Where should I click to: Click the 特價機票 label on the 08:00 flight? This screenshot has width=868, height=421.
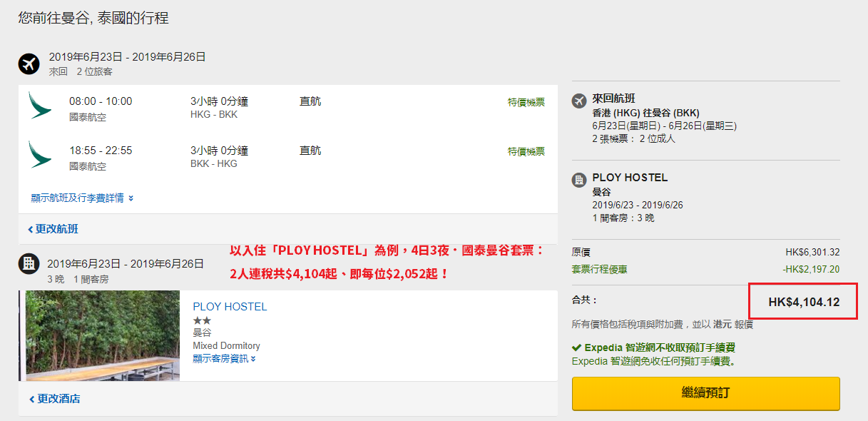(x=526, y=102)
